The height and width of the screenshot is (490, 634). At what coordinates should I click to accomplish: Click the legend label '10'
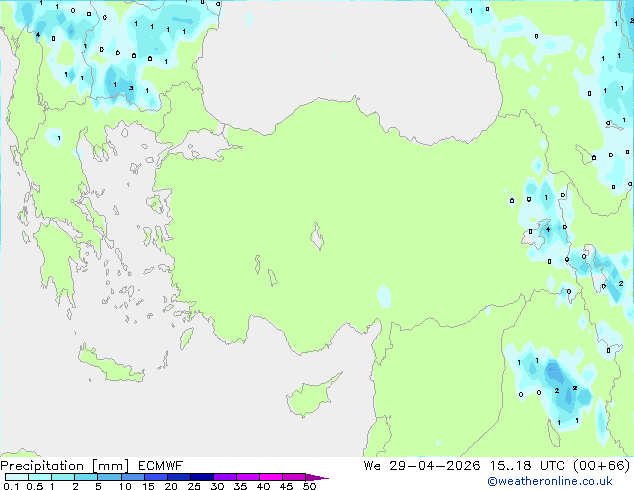[x=125, y=486]
